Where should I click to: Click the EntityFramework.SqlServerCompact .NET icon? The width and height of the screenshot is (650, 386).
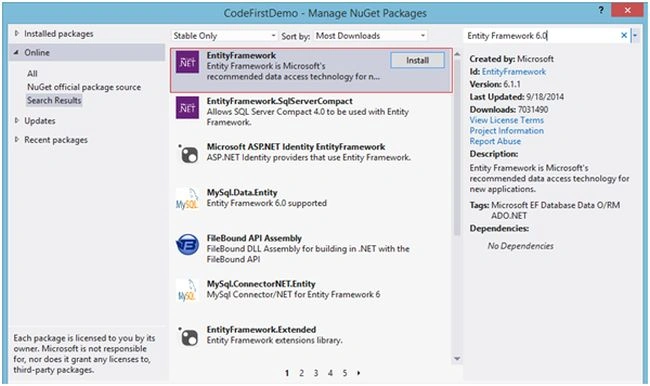187,108
